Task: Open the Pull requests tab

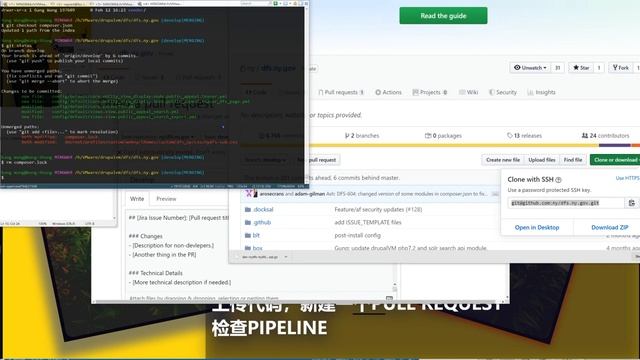Action: tap(341, 92)
